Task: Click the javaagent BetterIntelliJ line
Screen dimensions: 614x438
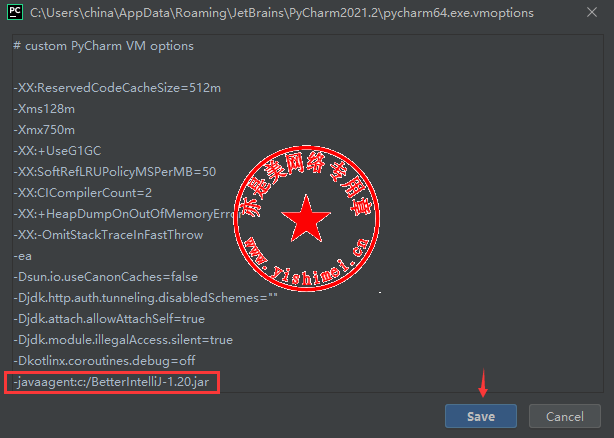Action: 111,382
